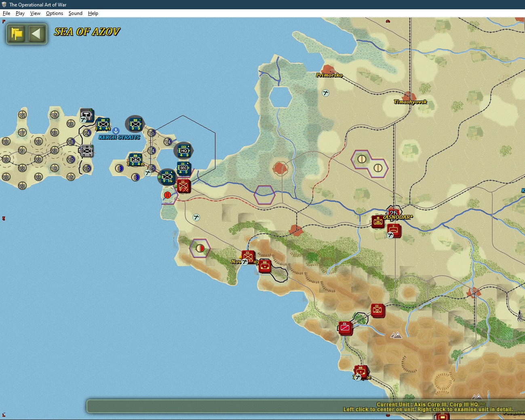Screen dimensions: 525x420
Task: Click the 12-point objective hex
Action: click(22, 115)
